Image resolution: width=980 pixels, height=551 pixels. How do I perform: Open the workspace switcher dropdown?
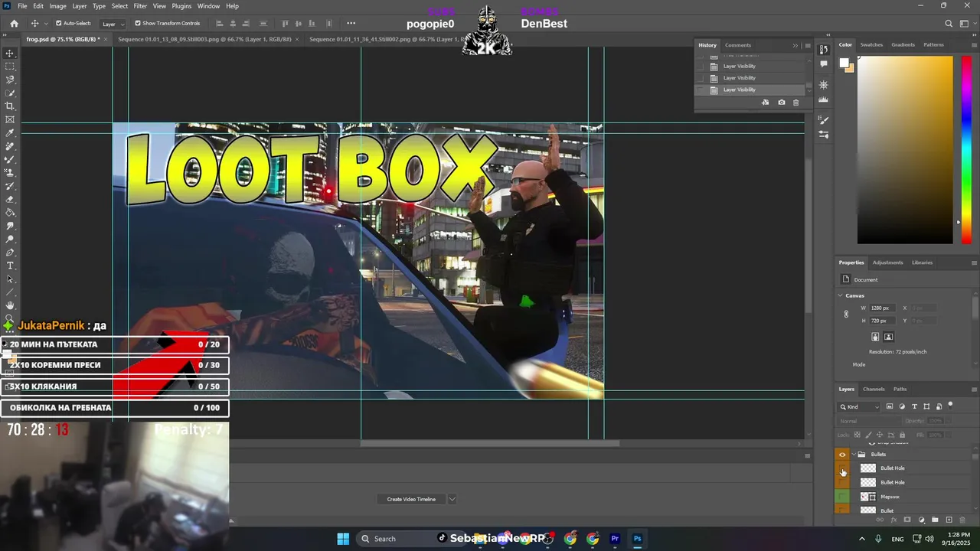(968, 24)
